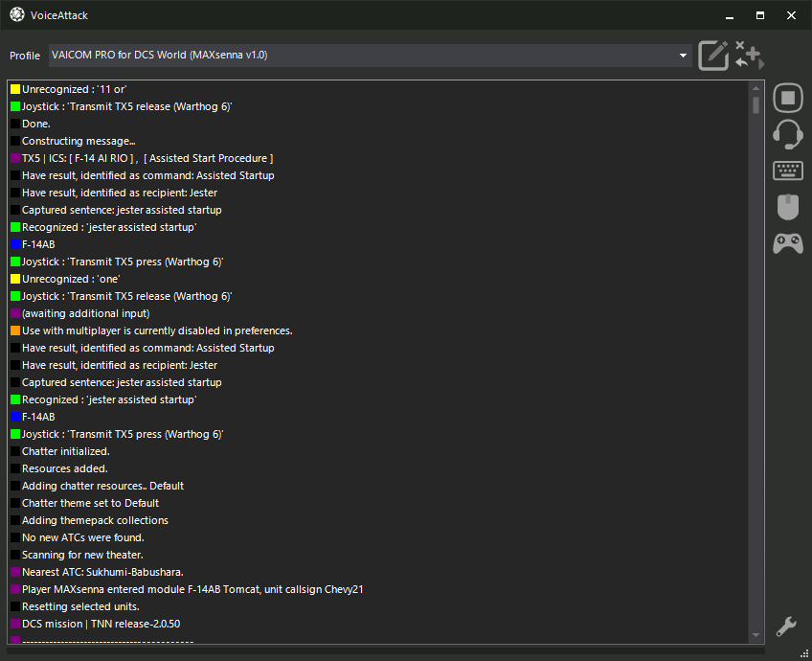The width and height of the screenshot is (812, 661).
Task: Open the Profile dropdown arrow
Action: tap(683, 56)
